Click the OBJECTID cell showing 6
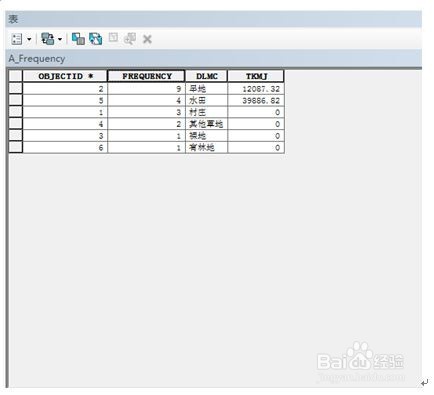The image size is (434, 395). tap(65, 147)
